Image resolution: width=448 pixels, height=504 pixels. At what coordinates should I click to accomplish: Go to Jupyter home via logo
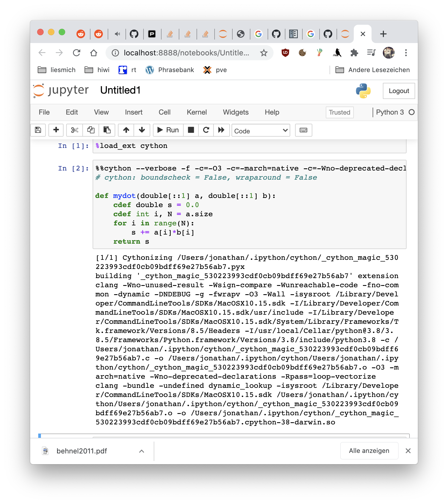[61, 90]
